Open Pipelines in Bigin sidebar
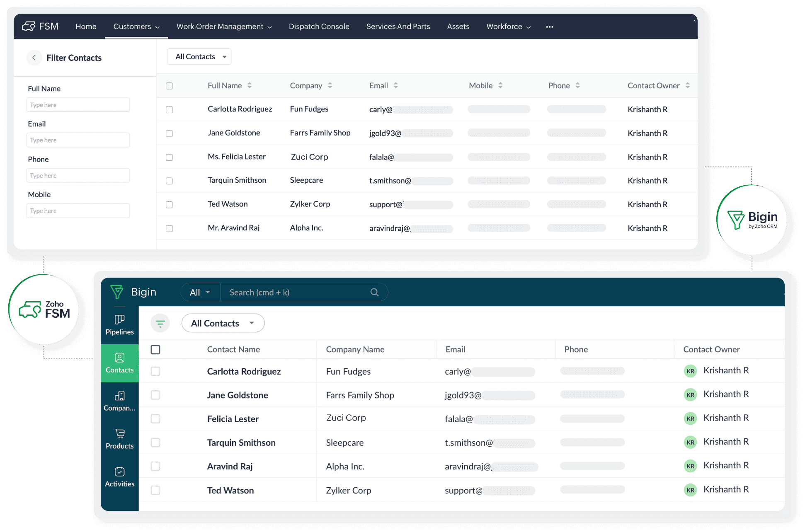 (119, 325)
